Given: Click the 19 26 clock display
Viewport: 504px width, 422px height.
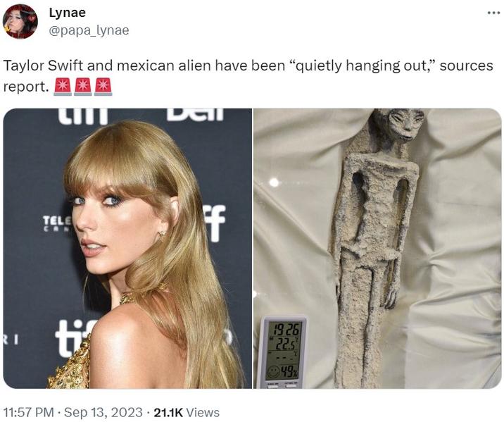Looking at the screenshot, I should 287,329.
